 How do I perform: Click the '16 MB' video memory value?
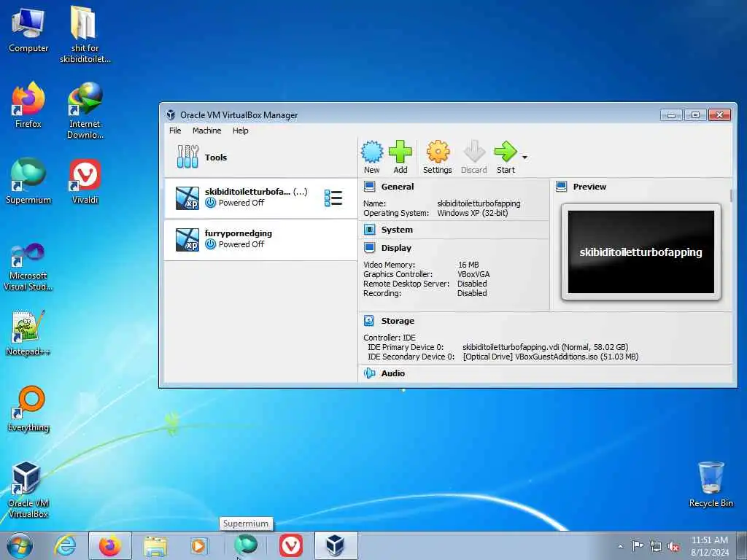[x=468, y=265]
